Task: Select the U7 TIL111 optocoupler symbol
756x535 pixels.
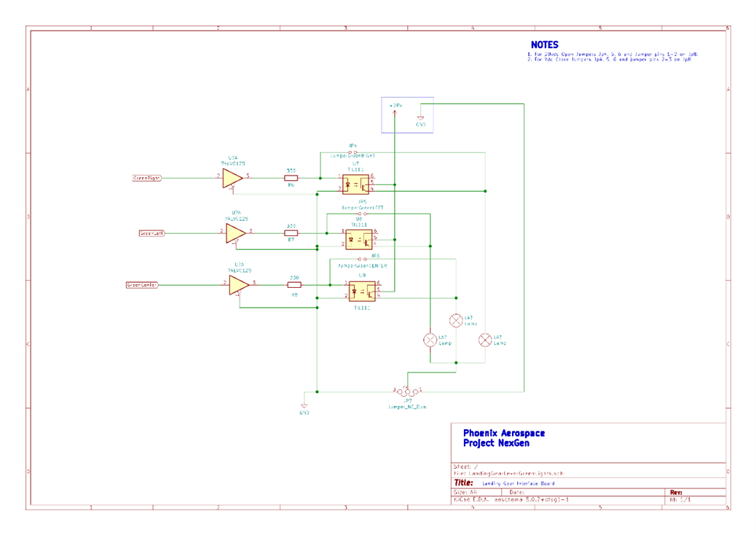Action: pyautogui.click(x=356, y=184)
